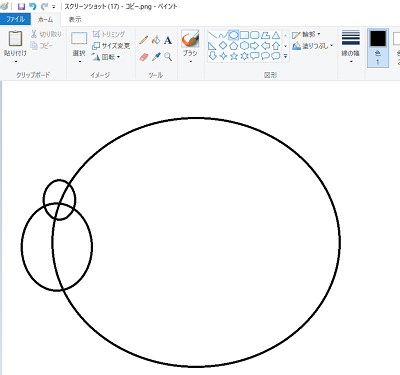The width and height of the screenshot is (400, 375).
Task: Click the shapes gallery up arrow
Action: [x=285, y=35]
